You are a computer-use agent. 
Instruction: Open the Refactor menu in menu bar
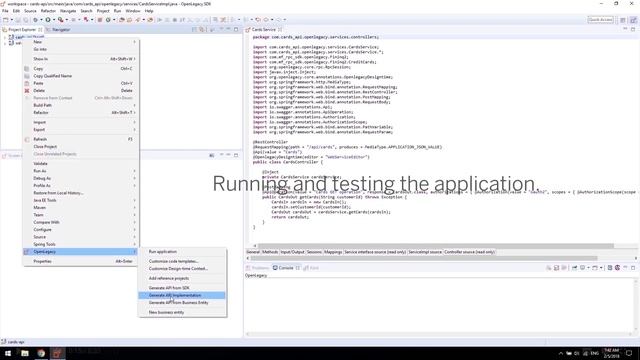pyautogui.click(x=48, y=11)
